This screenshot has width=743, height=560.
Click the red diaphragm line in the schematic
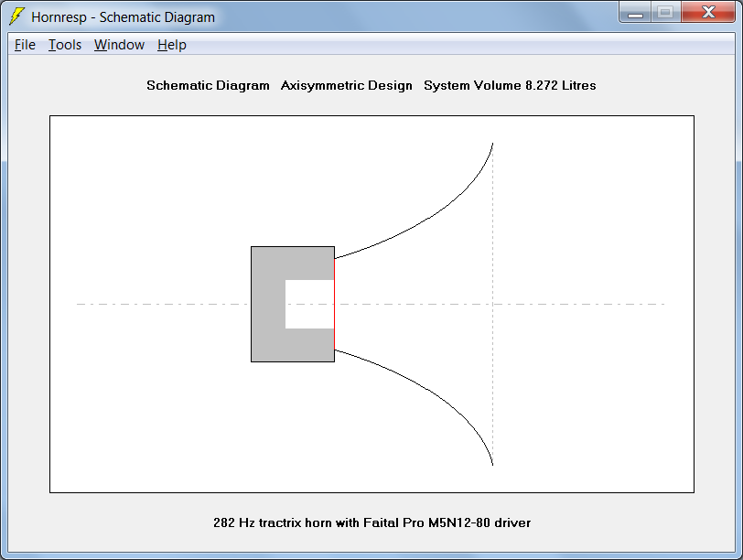tap(335, 304)
